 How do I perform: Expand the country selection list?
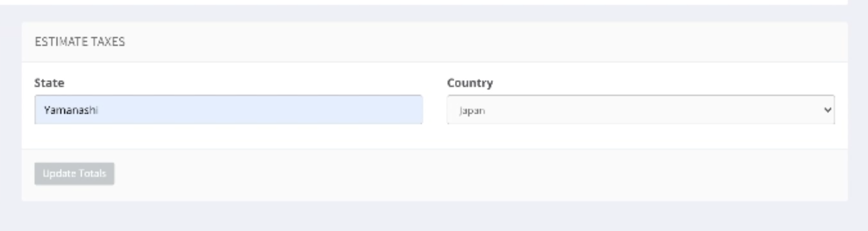tap(641, 110)
